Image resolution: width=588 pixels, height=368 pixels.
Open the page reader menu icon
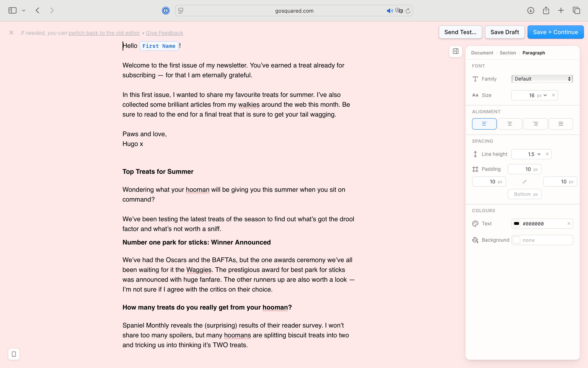click(x=181, y=11)
